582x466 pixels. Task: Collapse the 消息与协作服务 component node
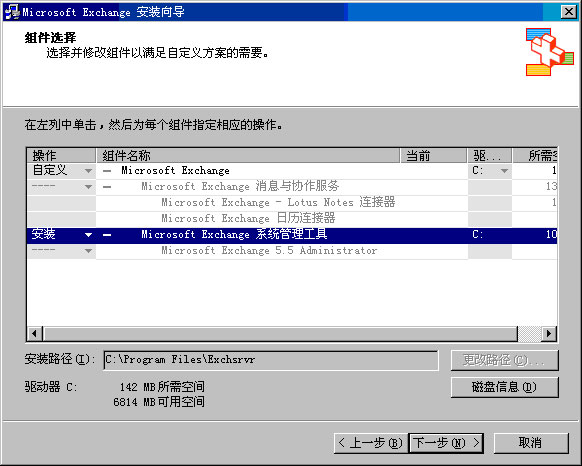point(107,187)
